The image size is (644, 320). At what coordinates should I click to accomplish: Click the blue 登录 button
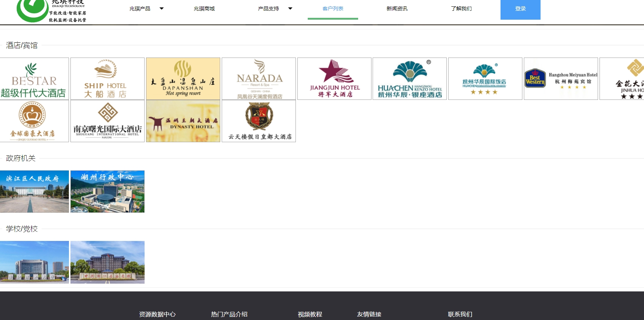pyautogui.click(x=521, y=9)
